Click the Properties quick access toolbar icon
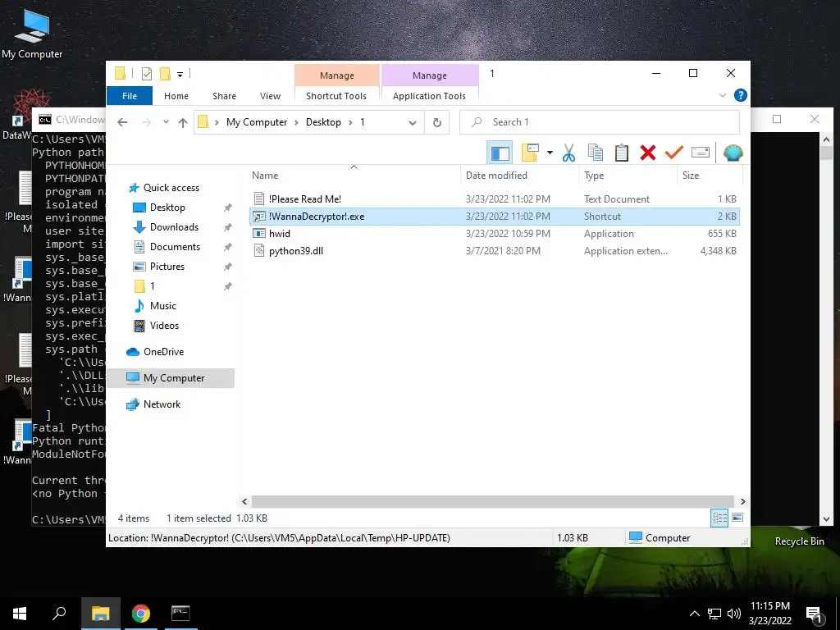The height and width of the screenshot is (630, 840). [146, 74]
